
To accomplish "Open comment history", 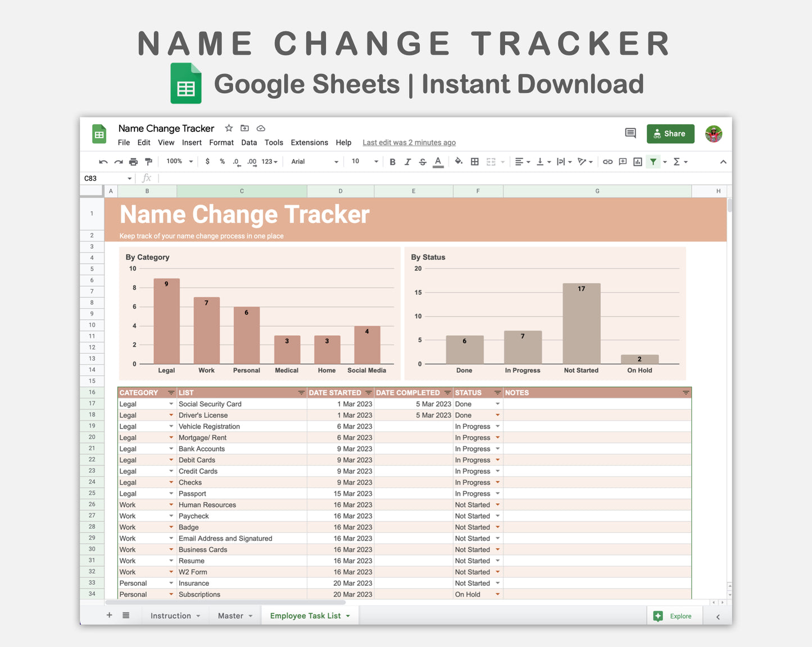I will [x=630, y=133].
